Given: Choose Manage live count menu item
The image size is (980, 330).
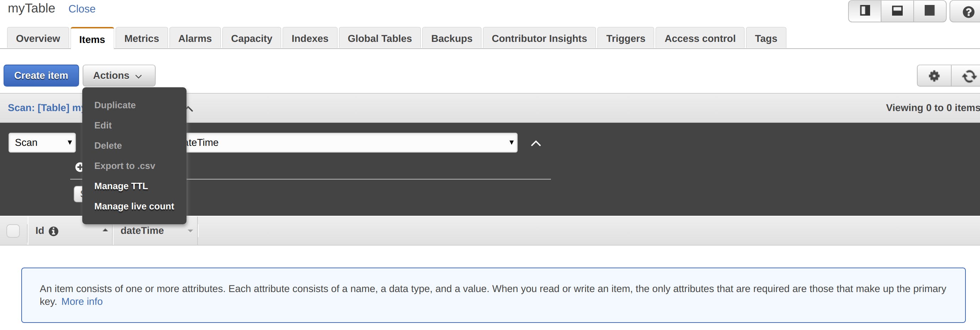Looking at the screenshot, I should coord(134,206).
